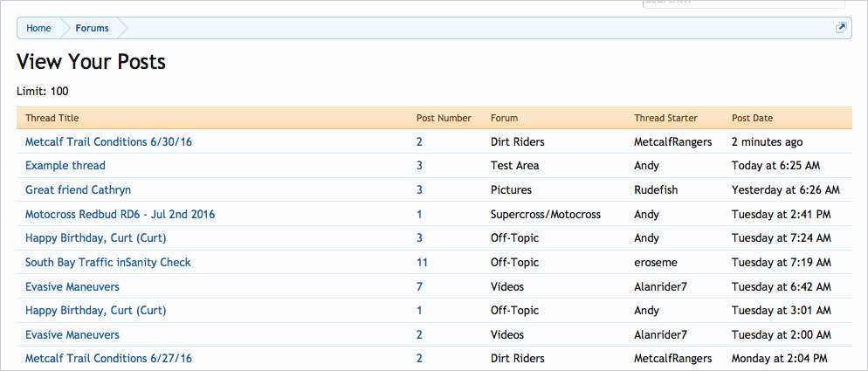This screenshot has width=868, height=371.
Task: Select thread starter Rudefish
Action: 656,189
